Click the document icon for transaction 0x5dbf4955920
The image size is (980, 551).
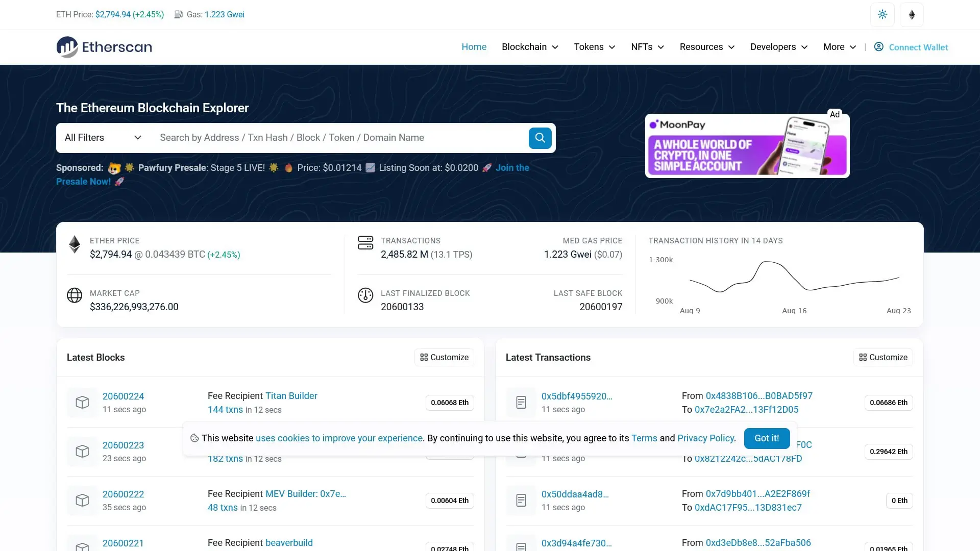[521, 403]
